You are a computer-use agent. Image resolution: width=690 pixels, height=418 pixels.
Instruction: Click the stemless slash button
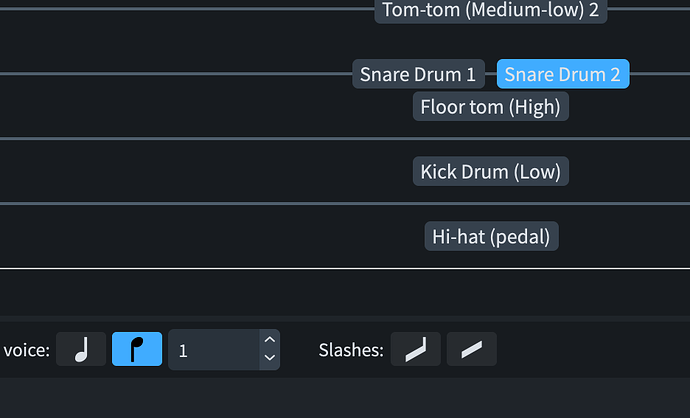(471, 349)
